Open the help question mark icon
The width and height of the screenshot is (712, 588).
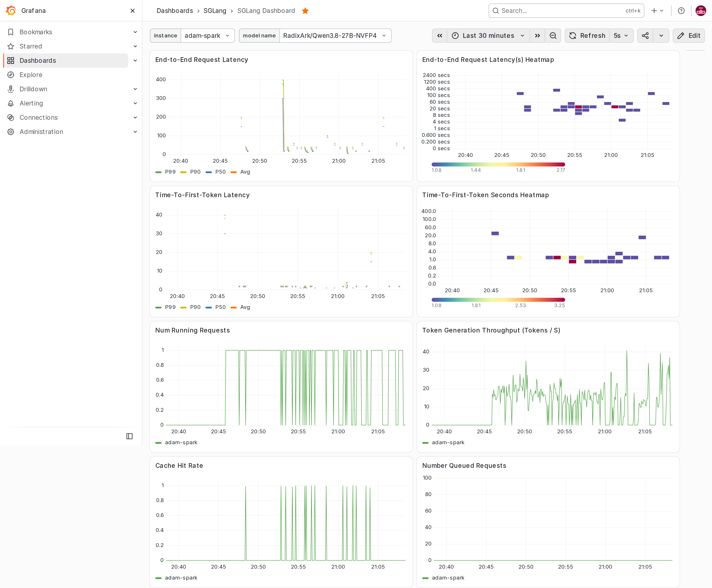[x=681, y=11]
